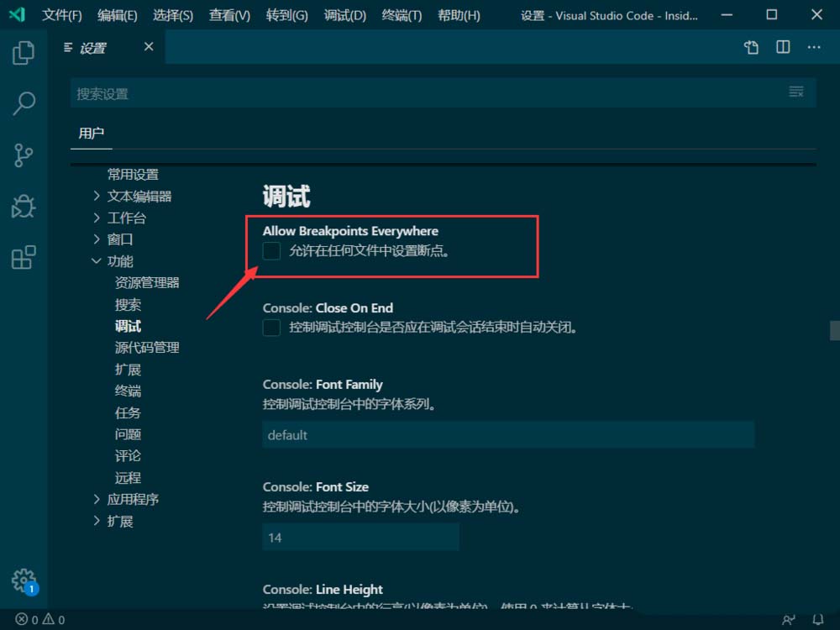Open settings in JSON editor view
840x630 pixels.
pyautogui.click(x=750, y=48)
